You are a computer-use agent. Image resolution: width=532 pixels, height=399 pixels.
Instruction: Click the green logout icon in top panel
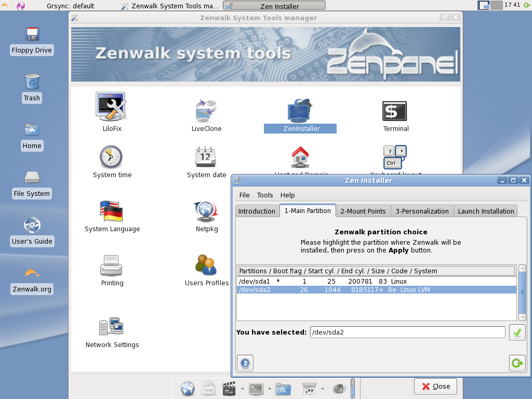(x=527, y=5)
